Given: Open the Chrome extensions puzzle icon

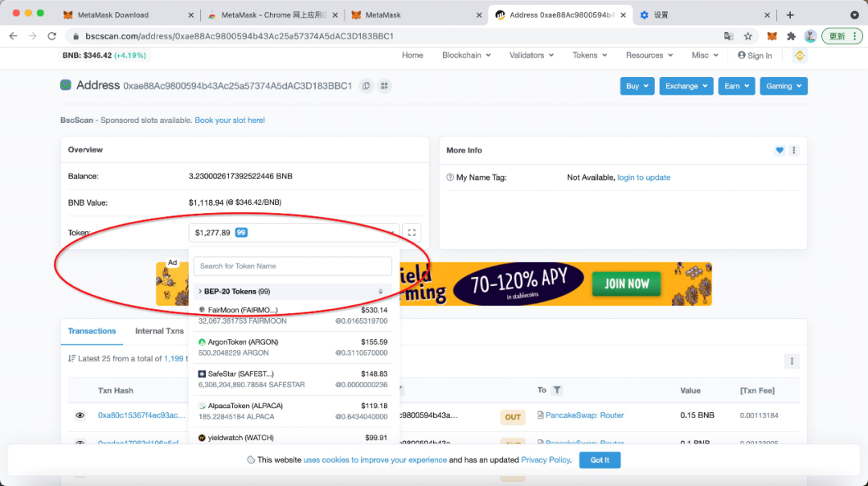Looking at the screenshot, I should (x=791, y=36).
